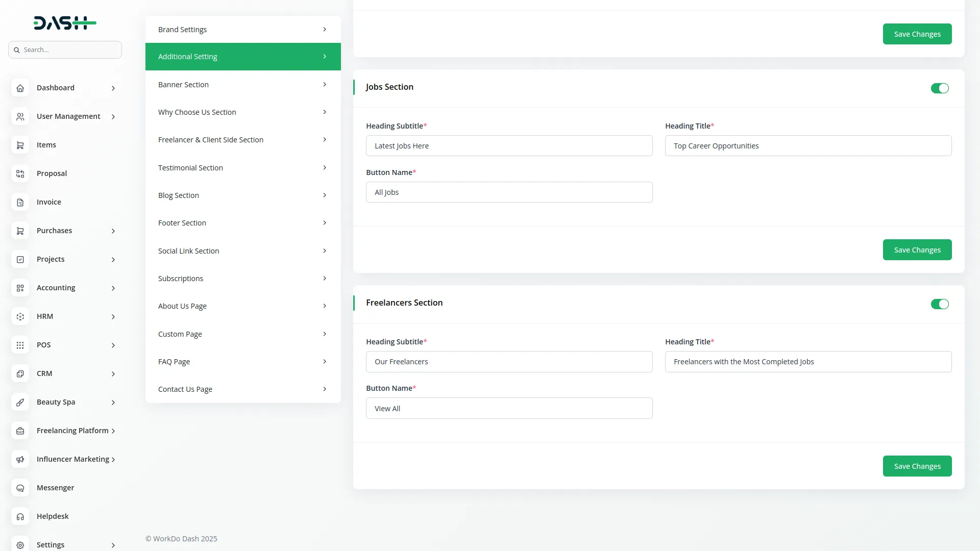Viewport: 980px width, 551px height.
Task: Expand the Freelancing Platform menu
Action: point(113,431)
